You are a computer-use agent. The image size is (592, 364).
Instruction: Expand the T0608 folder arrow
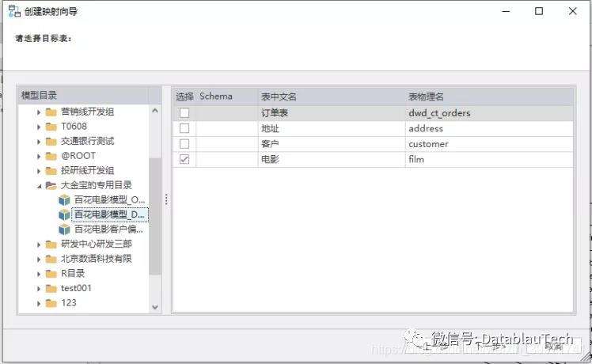(39, 127)
